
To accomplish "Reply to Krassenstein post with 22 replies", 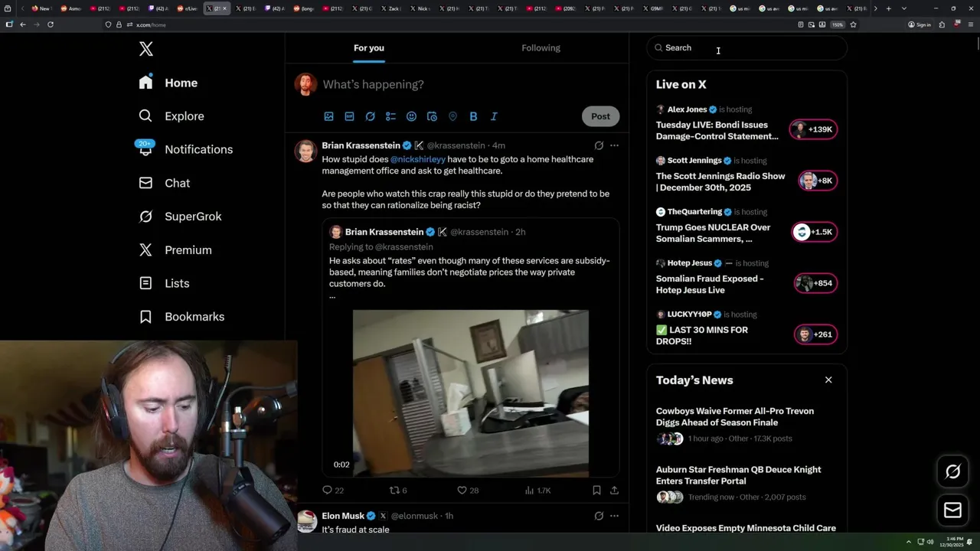I will click(x=333, y=491).
